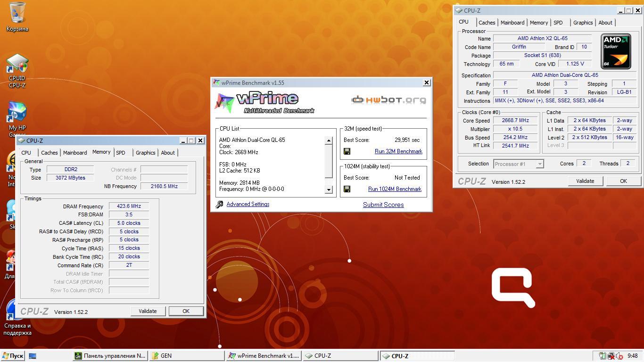644x362 pixels.
Task: Click the NB Frequency value 2160.5 MHz
Action: [164, 186]
